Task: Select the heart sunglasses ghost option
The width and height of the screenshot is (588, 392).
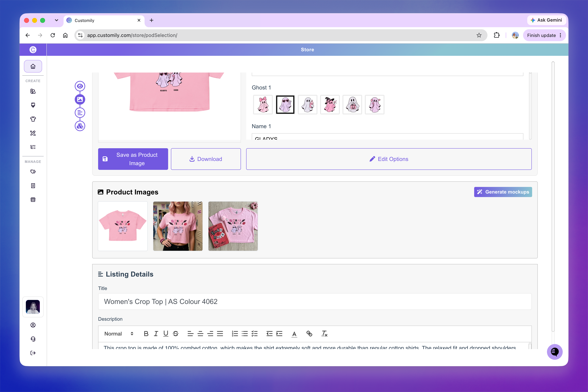Action: [285, 104]
